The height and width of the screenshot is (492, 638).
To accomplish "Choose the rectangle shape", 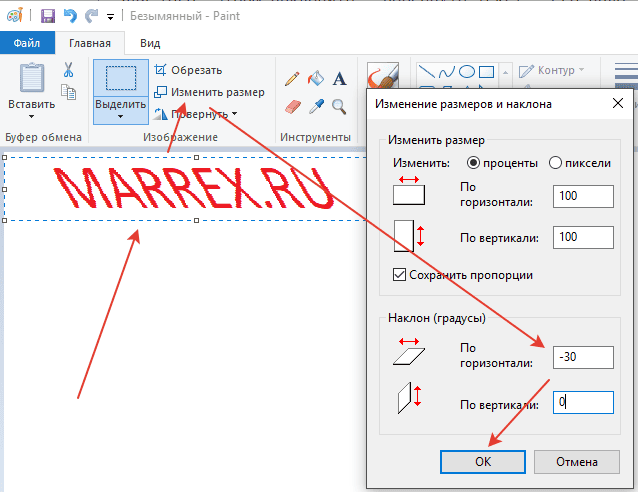I will [x=486, y=72].
